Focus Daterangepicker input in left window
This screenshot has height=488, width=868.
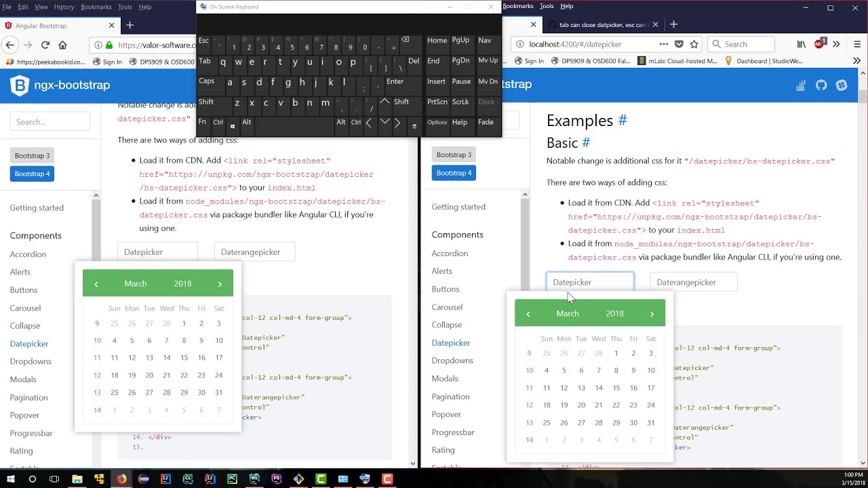click(x=254, y=252)
